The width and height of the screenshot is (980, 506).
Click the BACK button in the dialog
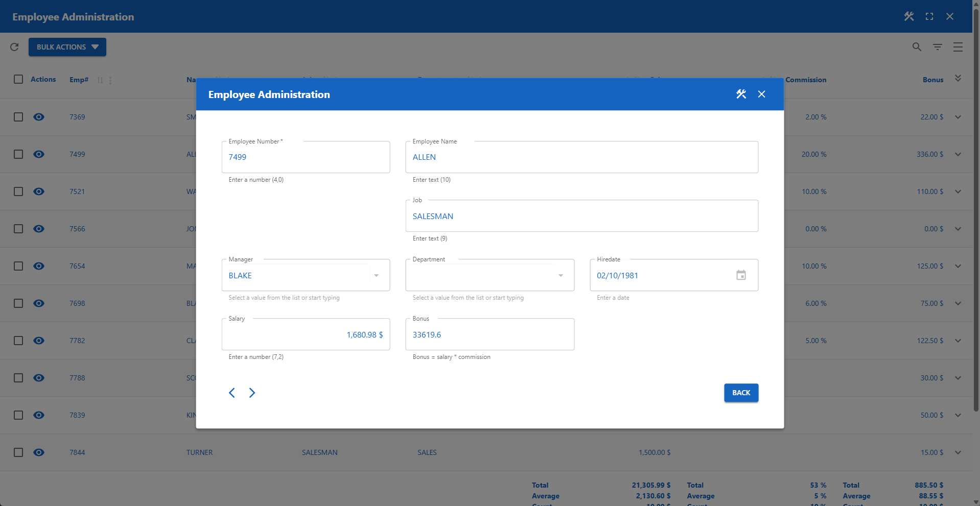click(x=741, y=393)
